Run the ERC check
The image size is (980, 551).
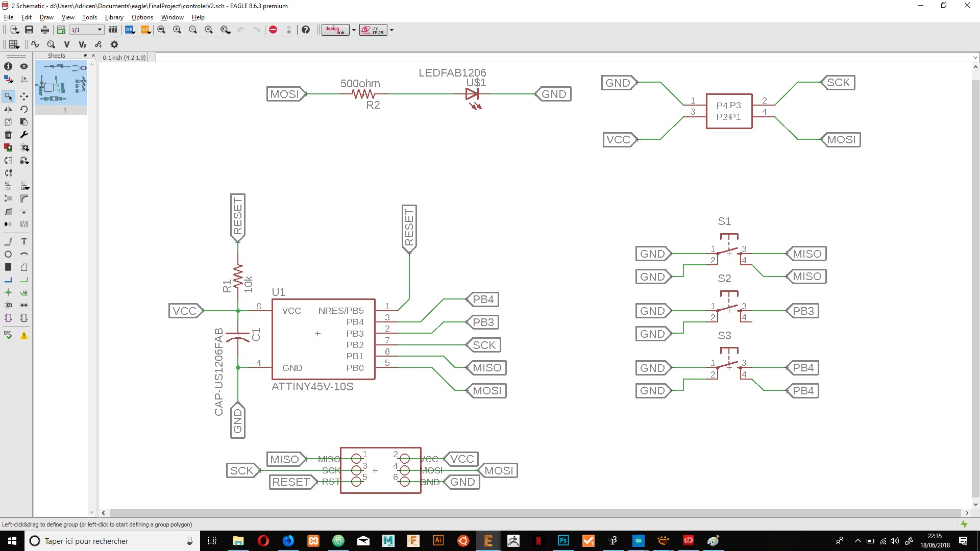[x=8, y=335]
